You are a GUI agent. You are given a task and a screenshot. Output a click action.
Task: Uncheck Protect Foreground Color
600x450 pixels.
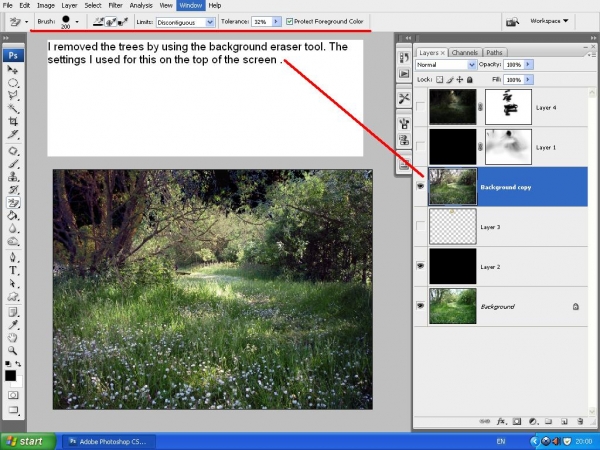[x=289, y=22]
